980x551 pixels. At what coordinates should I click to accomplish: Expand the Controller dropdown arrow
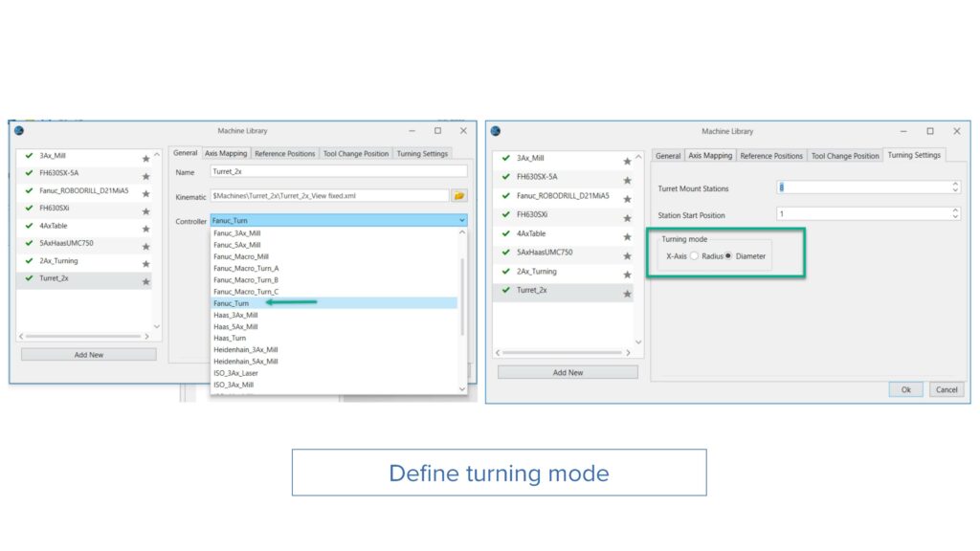(462, 221)
